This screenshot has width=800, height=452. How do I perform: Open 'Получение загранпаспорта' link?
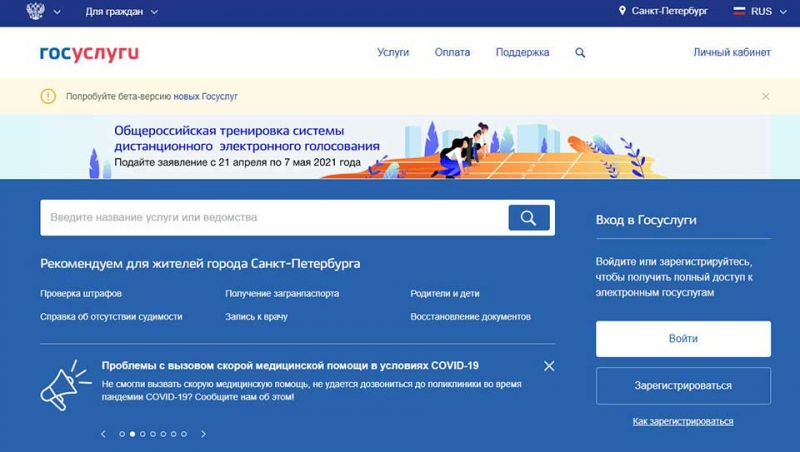coord(282,293)
